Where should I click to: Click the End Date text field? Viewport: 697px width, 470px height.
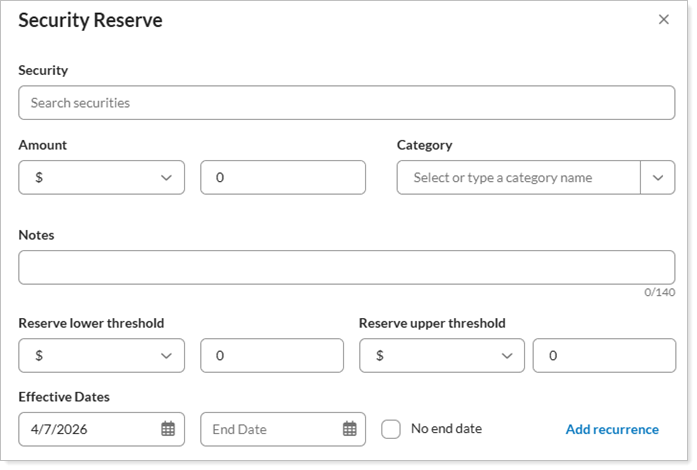pos(268,429)
